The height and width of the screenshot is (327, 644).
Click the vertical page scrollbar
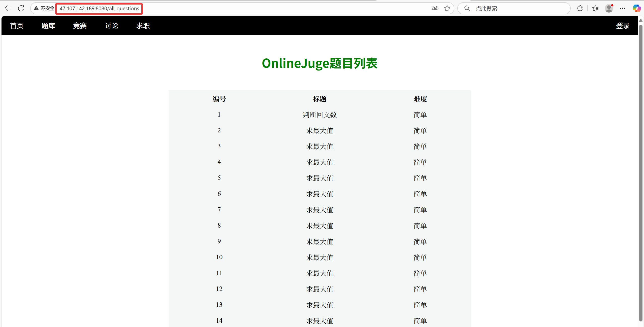641,171
